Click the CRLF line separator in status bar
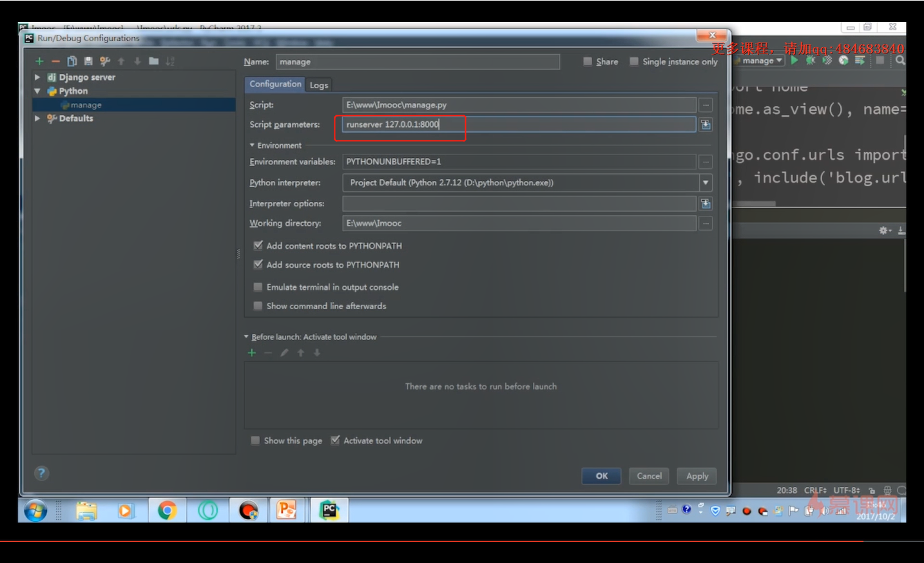 815,490
